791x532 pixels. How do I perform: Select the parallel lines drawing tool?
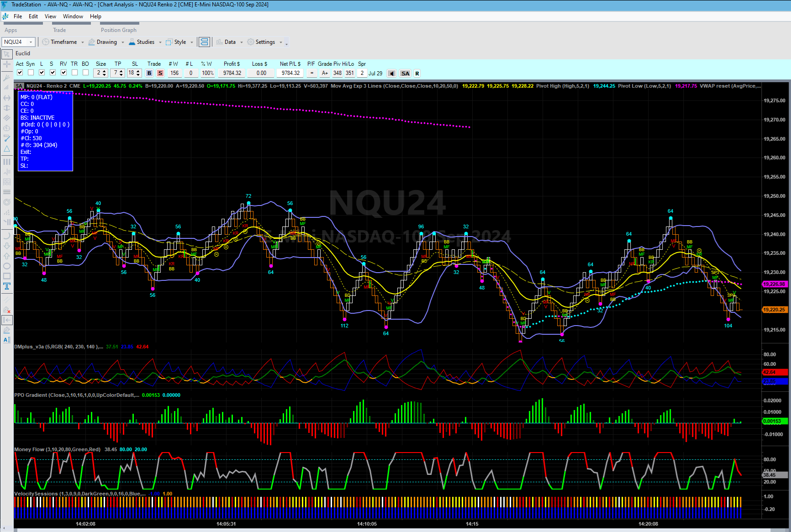click(x=7, y=118)
